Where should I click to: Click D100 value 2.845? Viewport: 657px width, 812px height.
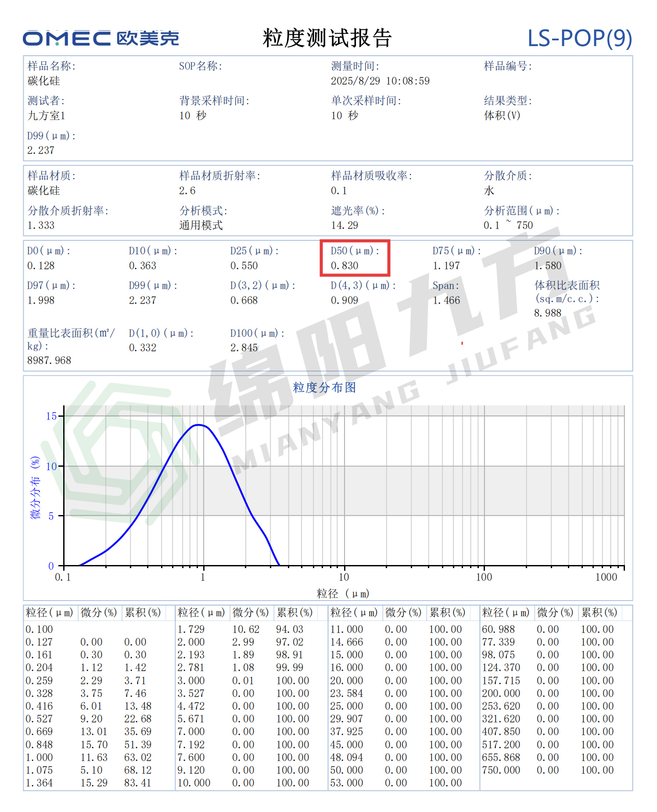point(244,347)
